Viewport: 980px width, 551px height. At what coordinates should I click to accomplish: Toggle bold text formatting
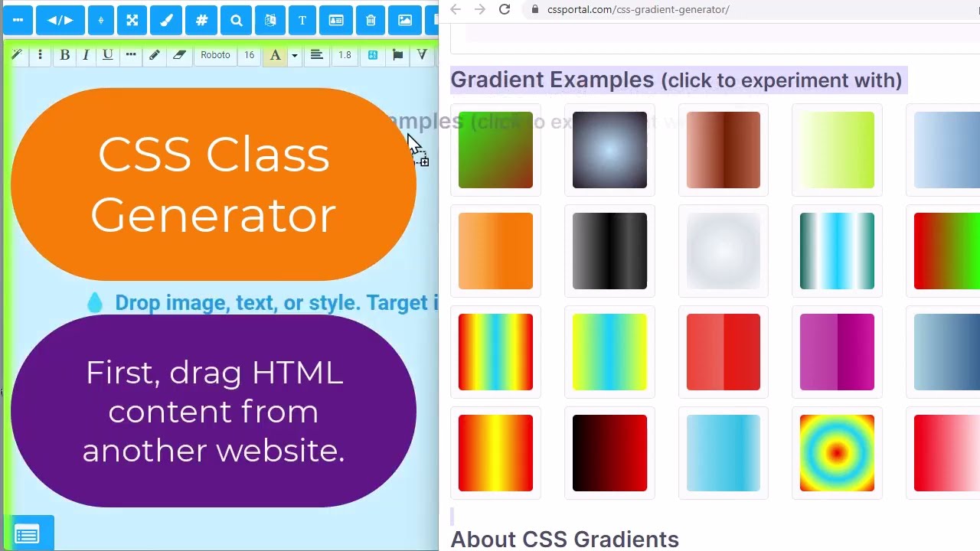click(65, 55)
